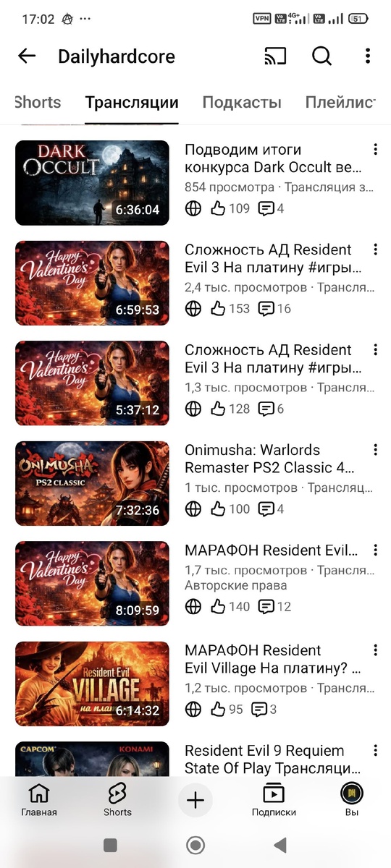The height and width of the screenshot is (868, 391).
Task: Open Shorts from the bottom navigation
Action: click(117, 800)
